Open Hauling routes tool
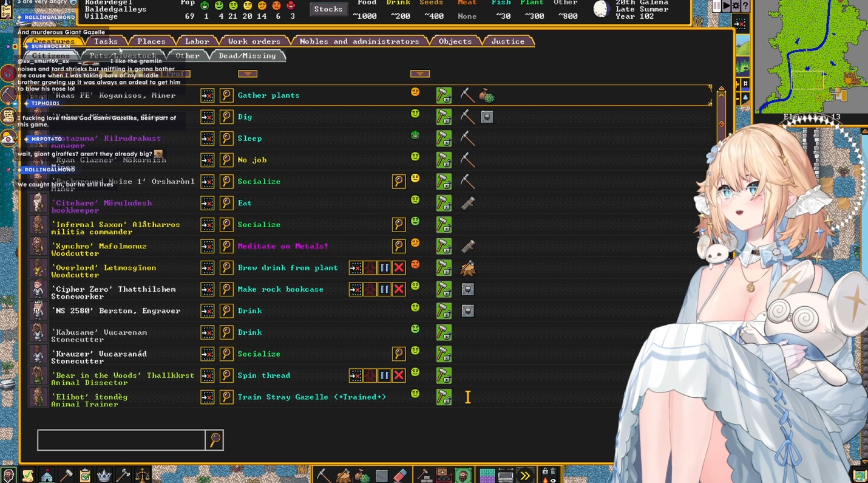 tap(506, 475)
